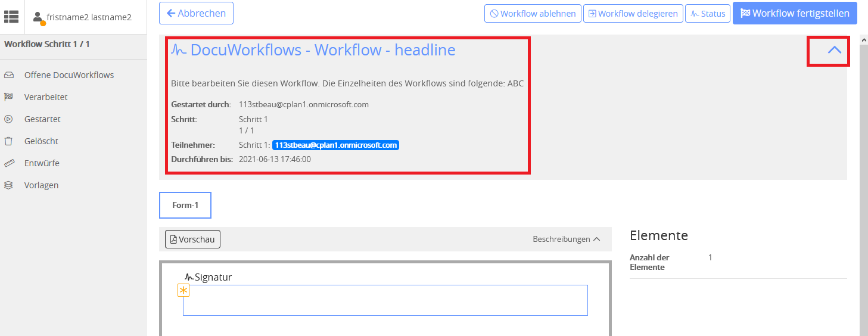Click 'DocuWorkflows - Workflow - headline' title
The width and height of the screenshot is (868, 336).
(323, 50)
